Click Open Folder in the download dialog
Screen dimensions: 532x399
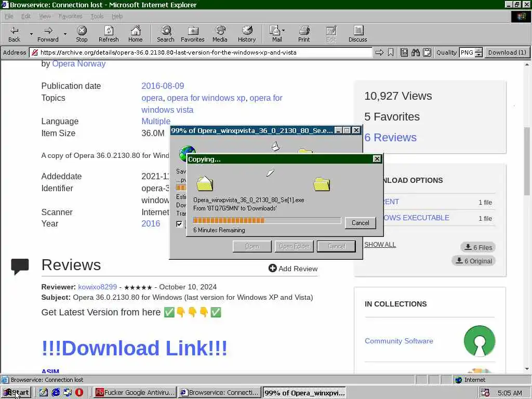click(x=294, y=246)
